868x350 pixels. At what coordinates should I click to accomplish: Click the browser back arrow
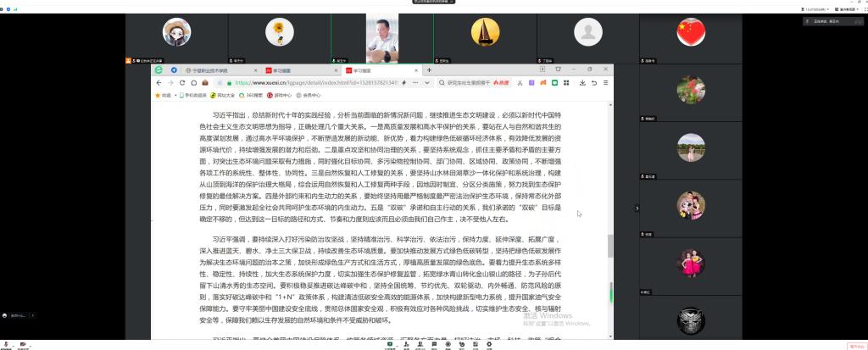click(159, 83)
